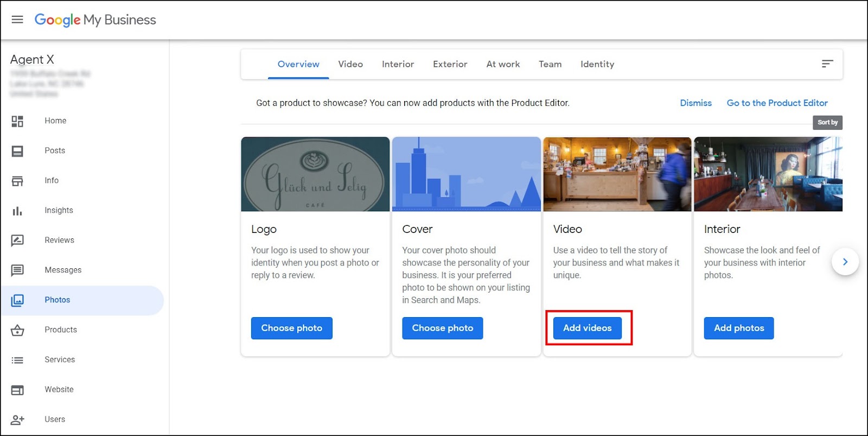Viewport: 868px width, 436px height.
Task: Choose photo for the Cover card
Action: click(x=443, y=328)
